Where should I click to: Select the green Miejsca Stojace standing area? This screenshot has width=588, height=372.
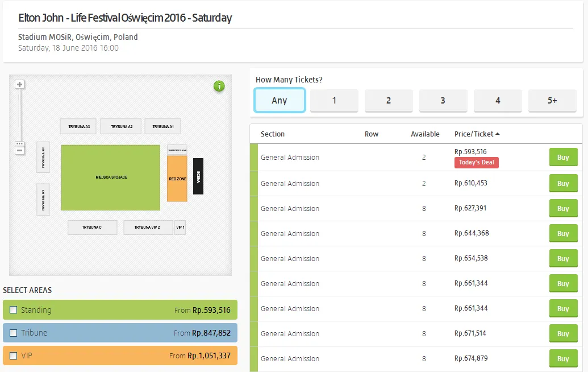point(111,177)
